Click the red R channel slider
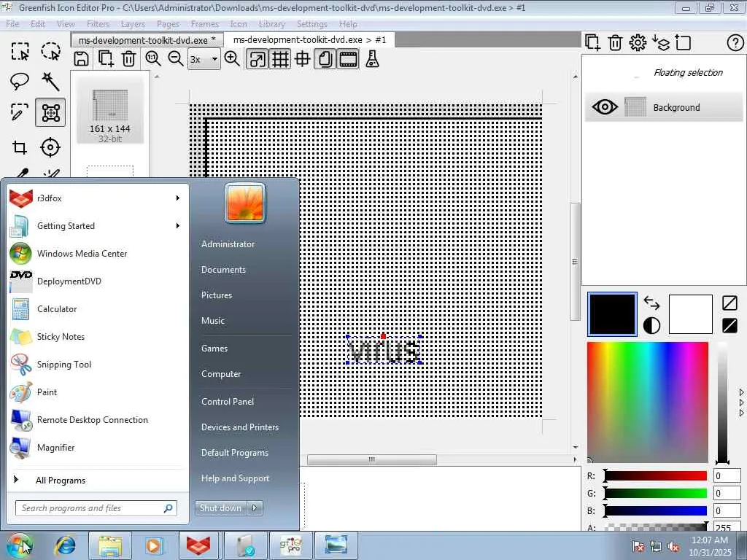This screenshot has width=747, height=560. tap(656, 475)
